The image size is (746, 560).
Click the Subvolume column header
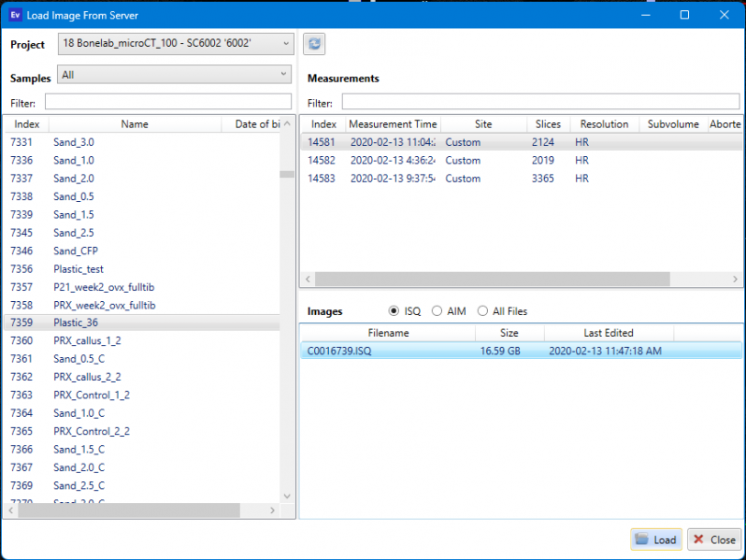coord(673,124)
